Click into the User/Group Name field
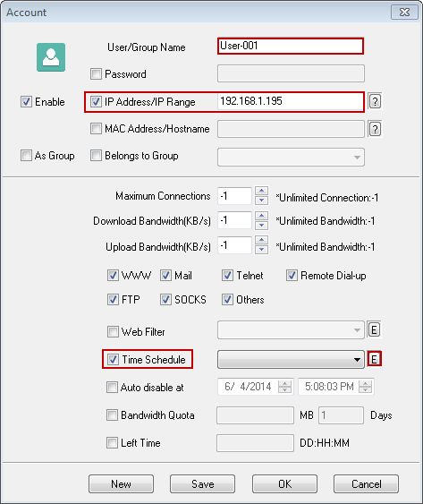This screenshot has width=423, height=504. pos(291,46)
